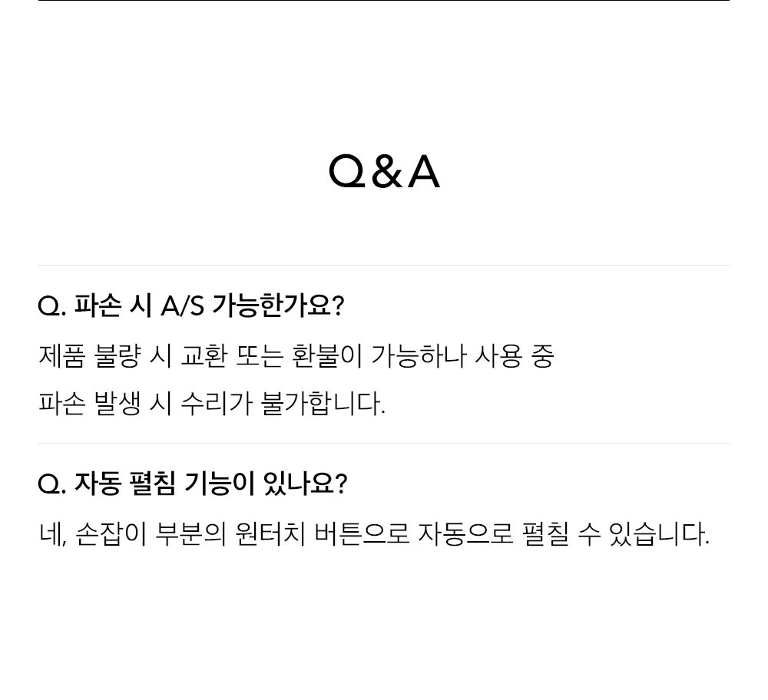The height and width of the screenshot is (700, 768).
Task: Click the letter A in the Q&A title
Action: 424,172
